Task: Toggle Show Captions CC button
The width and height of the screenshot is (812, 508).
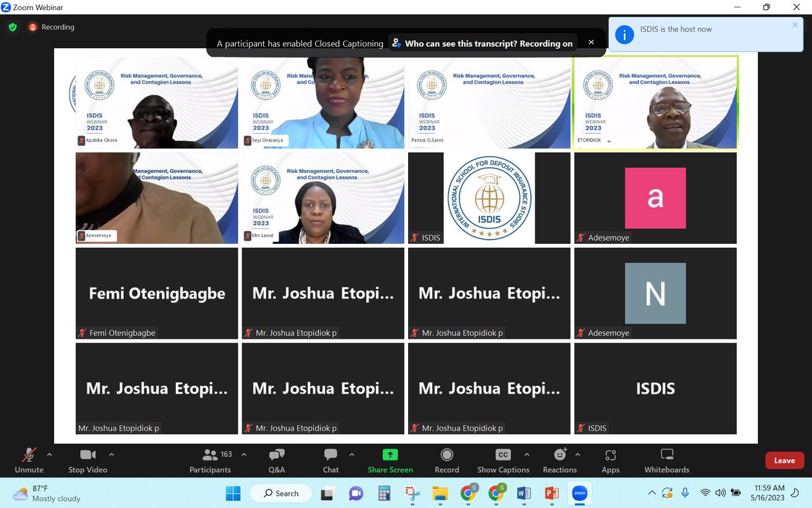Action: click(x=503, y=461)
